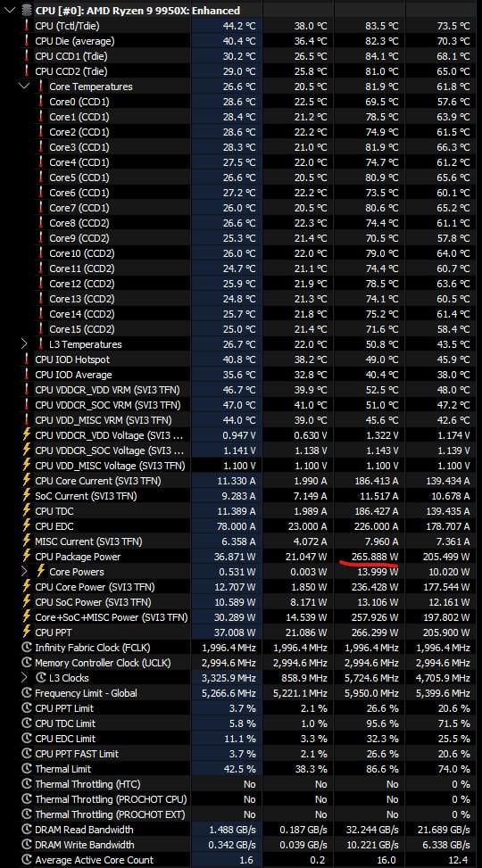Select the Core10 (CCD2) row label

click(x=82, y=253)
